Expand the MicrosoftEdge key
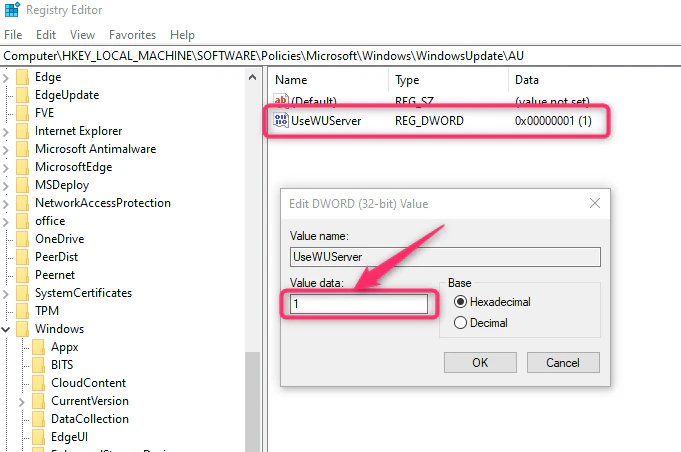Screen dimensions: 681x452 (x=6, y=168)
